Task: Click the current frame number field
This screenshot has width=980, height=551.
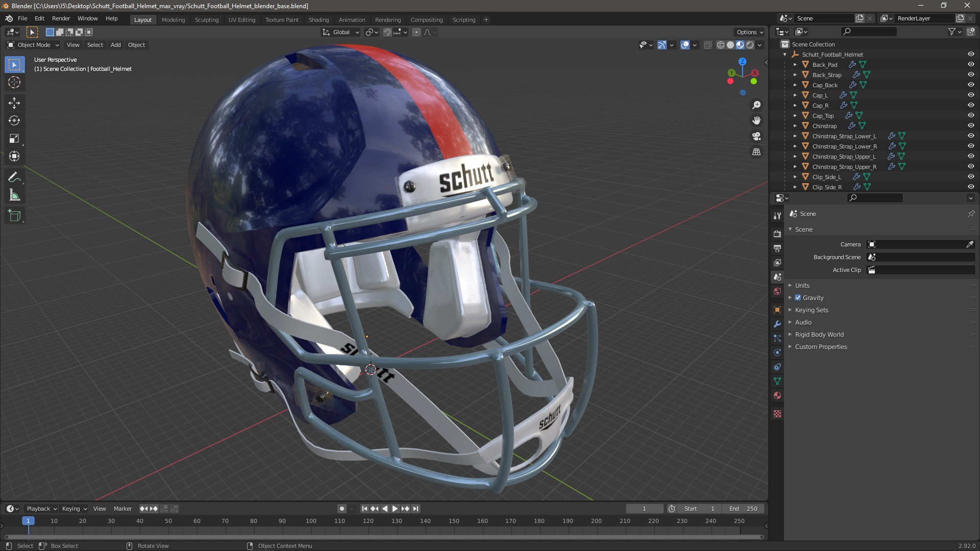Action: point(644,509)
